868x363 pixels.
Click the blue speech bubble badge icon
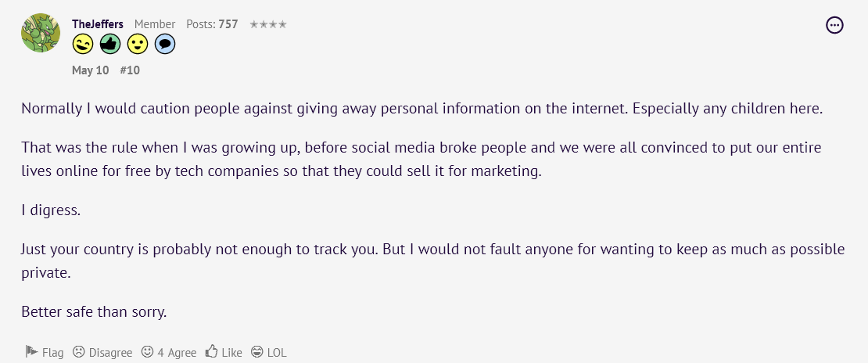coord(165,44)
